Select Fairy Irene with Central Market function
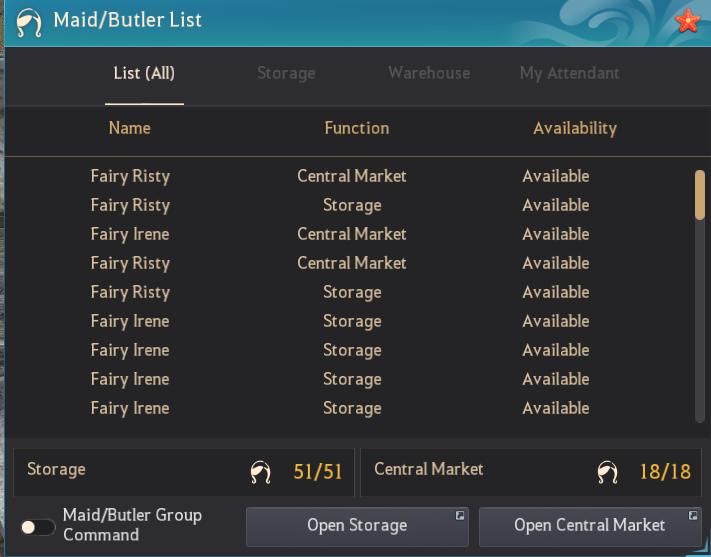711x557 pixels. tap(349, 234)
